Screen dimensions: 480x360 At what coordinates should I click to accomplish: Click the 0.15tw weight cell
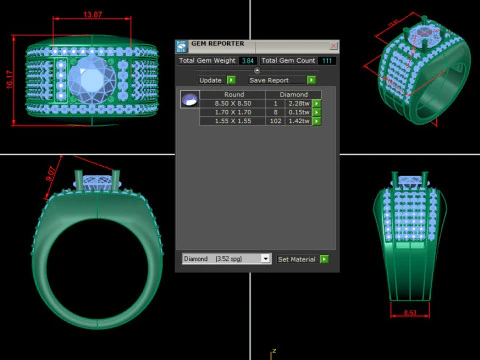[x=299, y=112]
